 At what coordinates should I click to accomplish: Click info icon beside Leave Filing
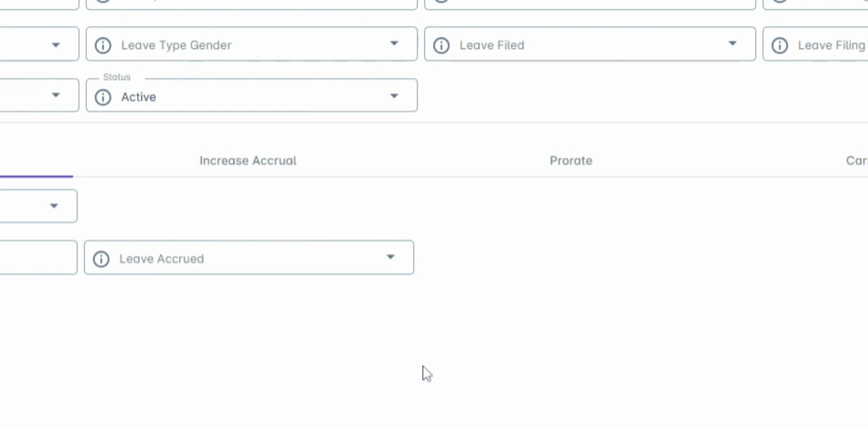pos(779,45)
